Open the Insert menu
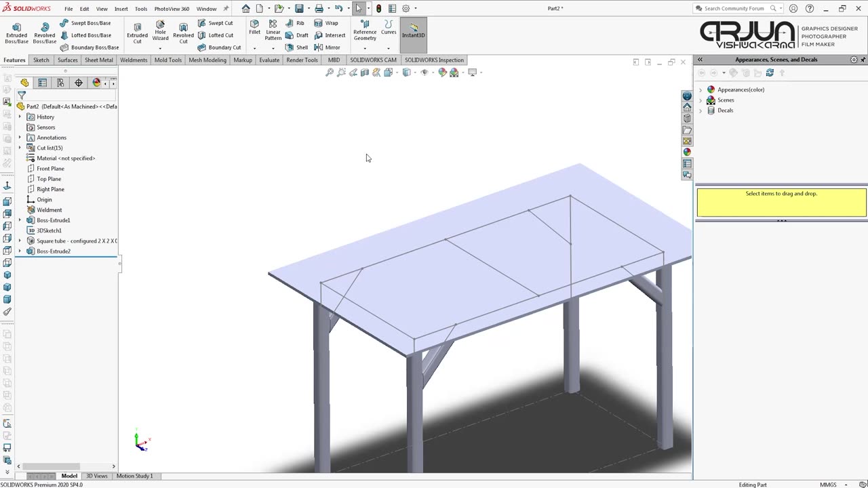 coord(121,9)
